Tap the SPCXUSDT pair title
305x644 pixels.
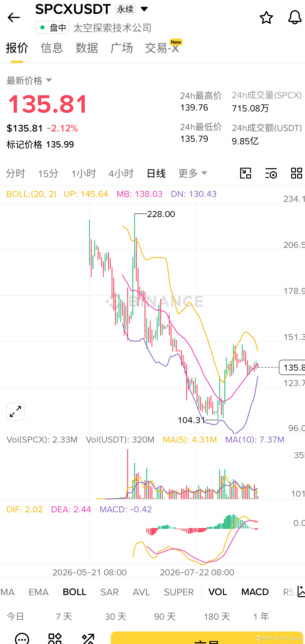[x=73, y=9]
